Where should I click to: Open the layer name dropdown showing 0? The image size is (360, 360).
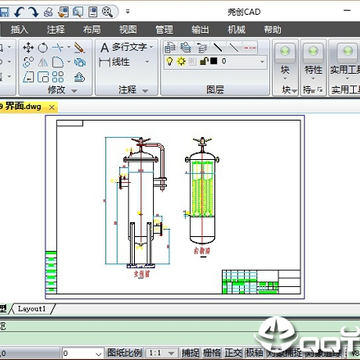tap(262, 62)
